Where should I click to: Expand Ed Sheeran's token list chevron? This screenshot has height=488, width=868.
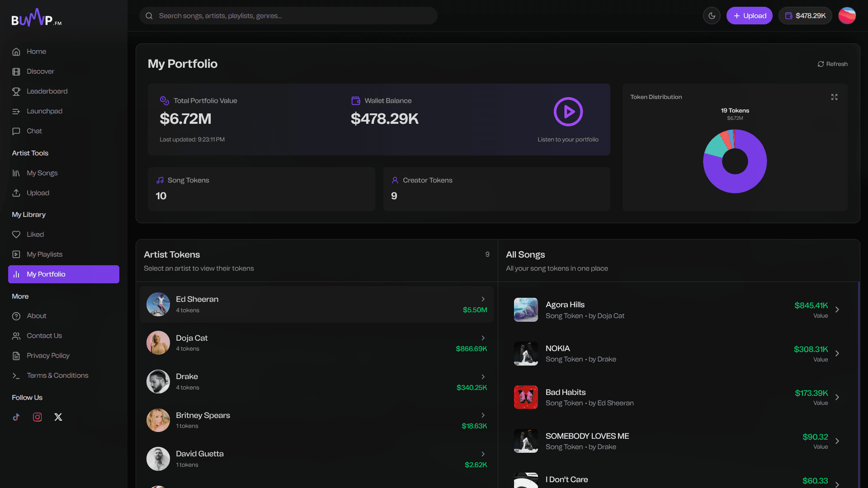pyautogui.click(x=483, y=299)
